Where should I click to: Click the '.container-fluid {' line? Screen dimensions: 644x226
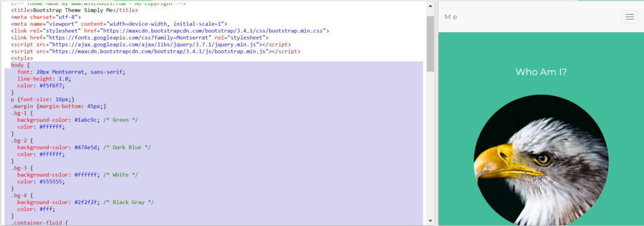pos(40,223)
